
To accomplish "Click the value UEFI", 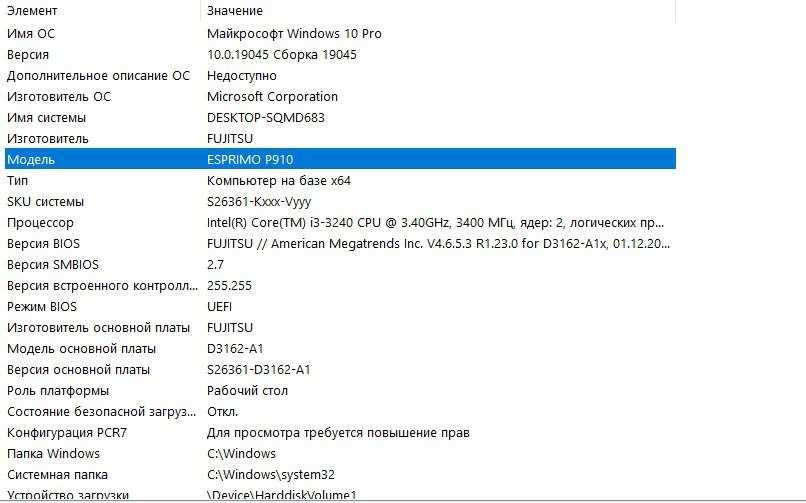I will coord(219,307).
